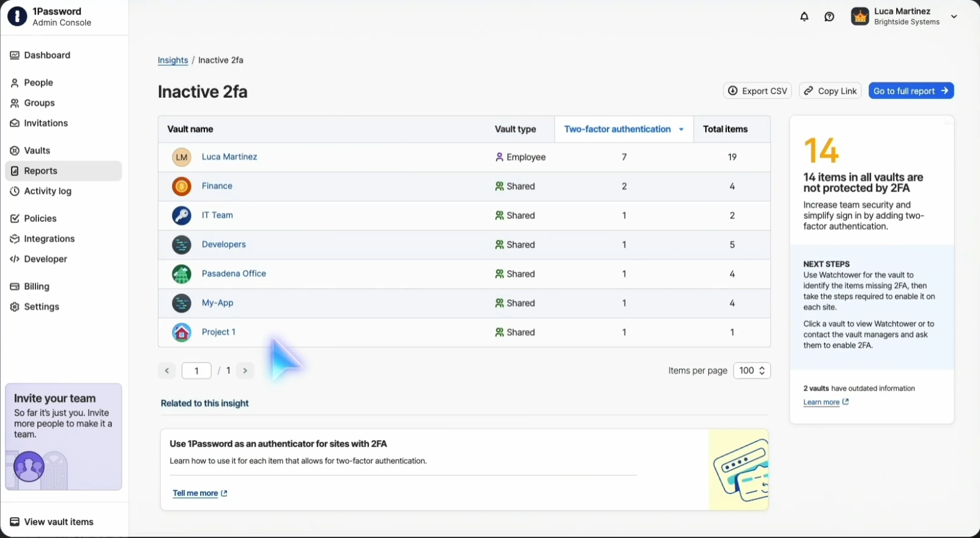Click the authenticator illustration thumbnail

tap(738, 470)
